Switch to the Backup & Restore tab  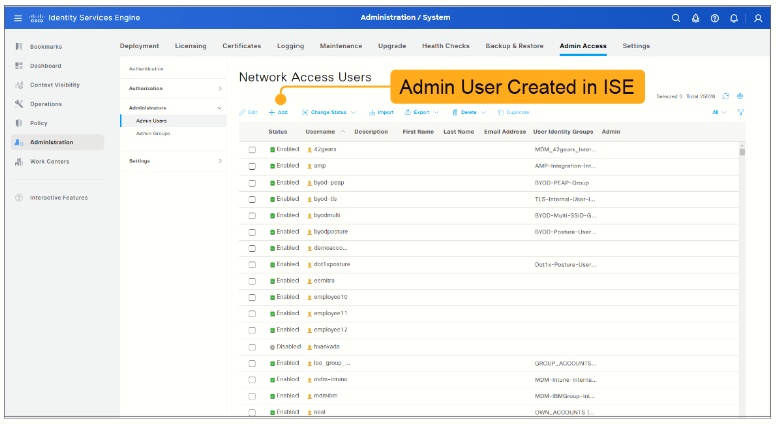tap(514, 46)
